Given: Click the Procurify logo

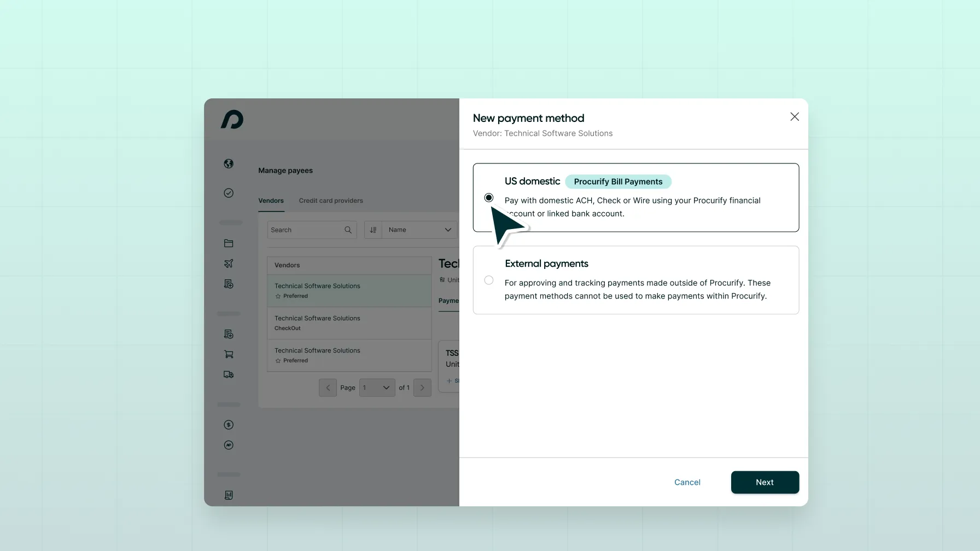Looking at the screenshot, I should (x=232, y=119).
